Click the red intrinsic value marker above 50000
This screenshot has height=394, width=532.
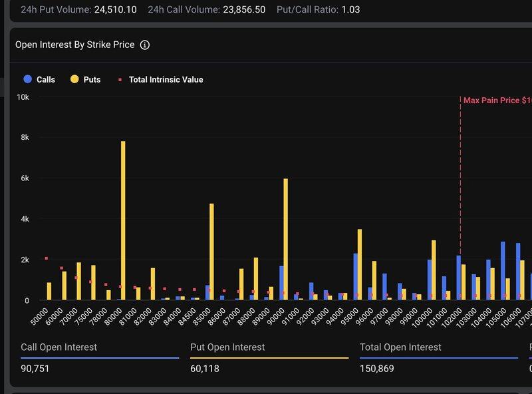pyautogui.click(x=47, y=258)
